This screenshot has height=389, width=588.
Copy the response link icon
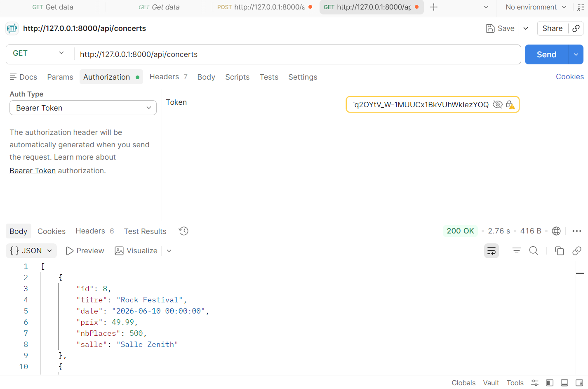click(x=577, y=251)
